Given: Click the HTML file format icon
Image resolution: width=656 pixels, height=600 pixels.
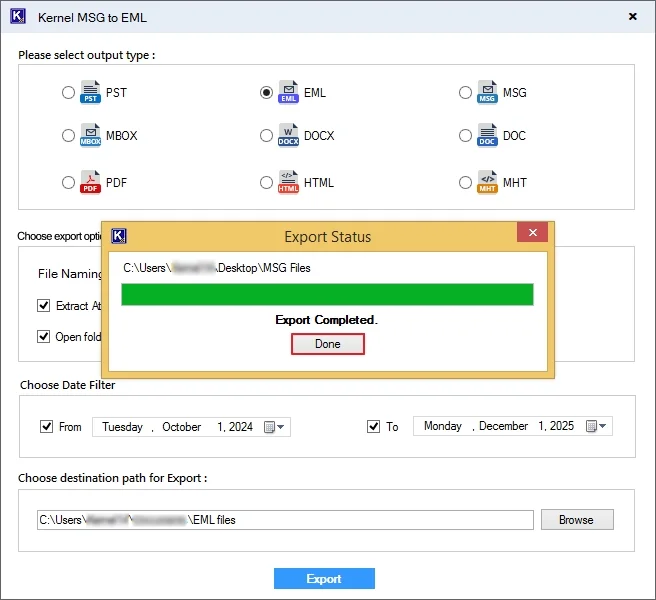Looking at the screenshot, I should (x=288, y=183).
